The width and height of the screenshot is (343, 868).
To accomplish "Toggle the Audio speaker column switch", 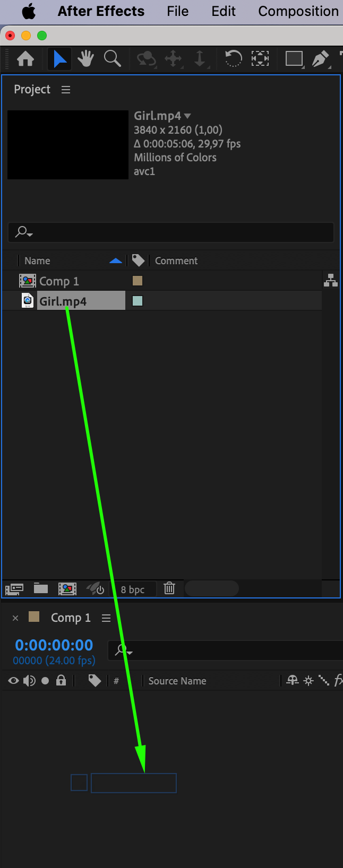I will click(29, 681).
